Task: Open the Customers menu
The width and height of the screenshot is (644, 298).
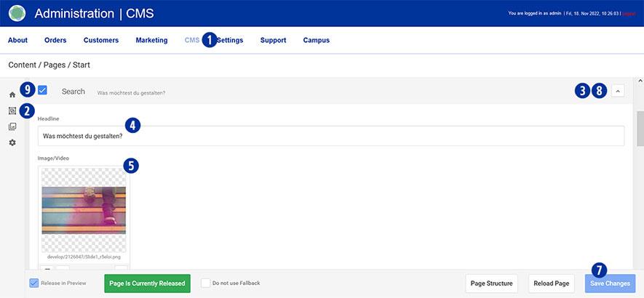Action: (x=101, y=40)
